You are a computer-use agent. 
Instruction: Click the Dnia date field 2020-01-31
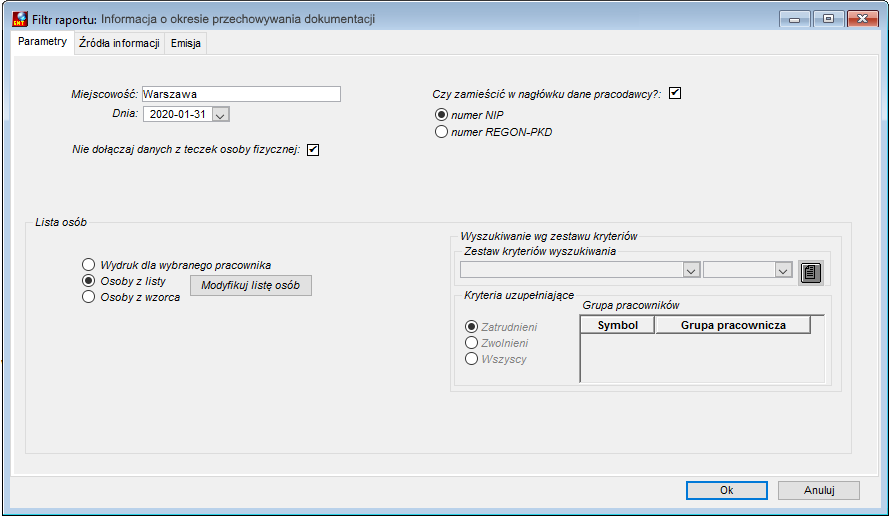click(178, 114)
